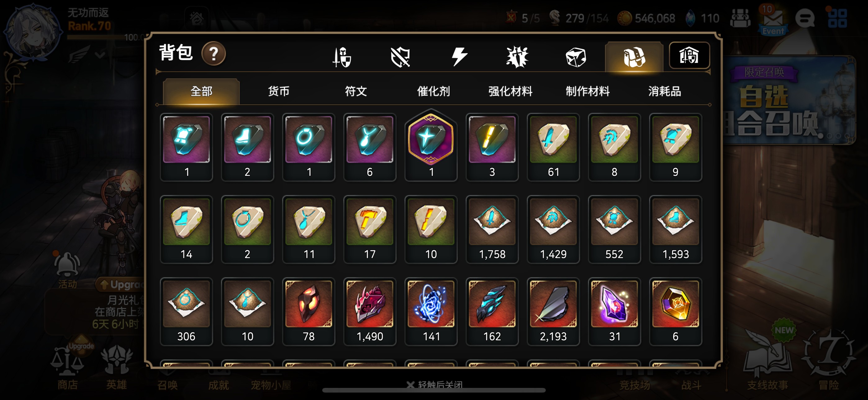Switch to the 消耗品 tab

coord(665,91)
